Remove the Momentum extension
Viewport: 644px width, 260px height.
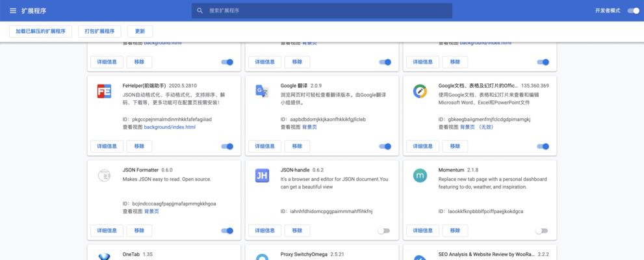tap(455, 231)
